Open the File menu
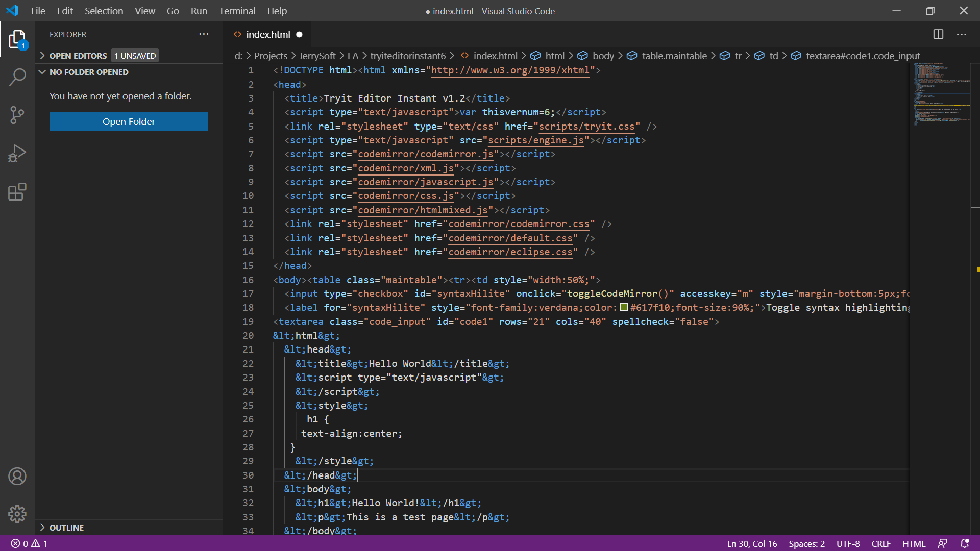 coord(38,11)
